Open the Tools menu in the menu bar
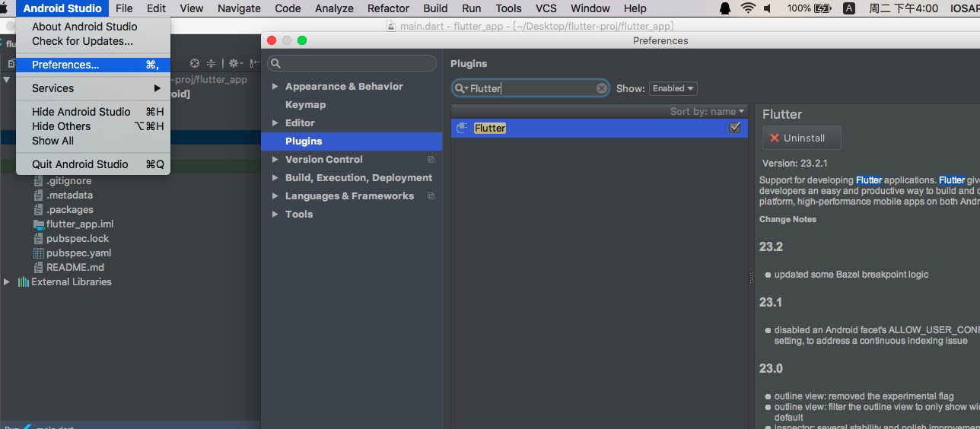The height and width of the screenshot is (429, 980). [x=508, y=8]
